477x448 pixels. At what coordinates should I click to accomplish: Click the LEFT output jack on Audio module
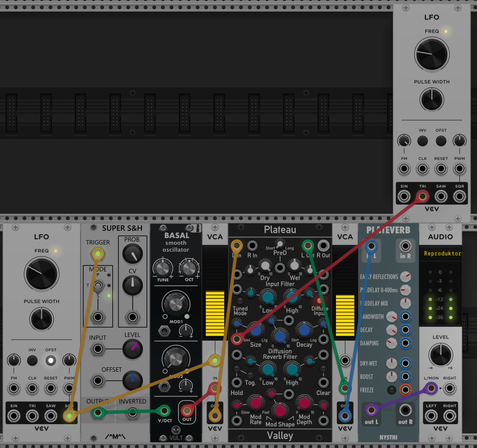coord(431,416)
